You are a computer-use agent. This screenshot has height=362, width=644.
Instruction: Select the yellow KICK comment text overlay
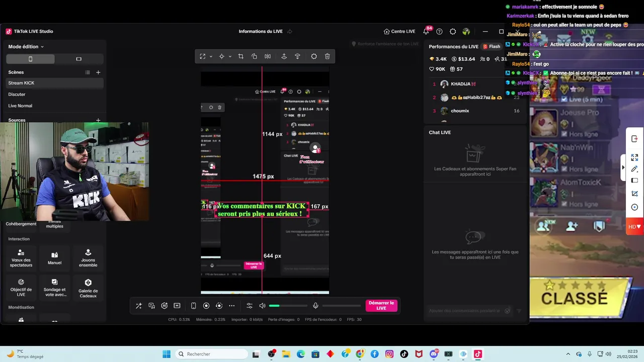pos(262,210)
